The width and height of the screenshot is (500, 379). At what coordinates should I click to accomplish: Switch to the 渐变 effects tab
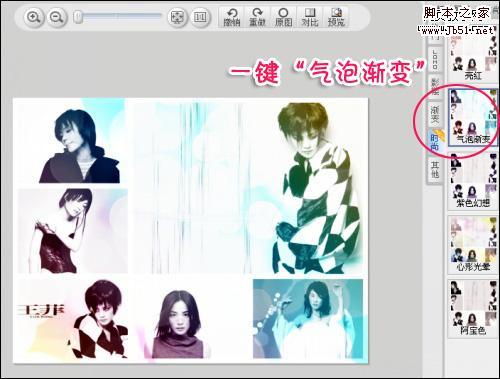pyautogui.click(x=435, y=114)
